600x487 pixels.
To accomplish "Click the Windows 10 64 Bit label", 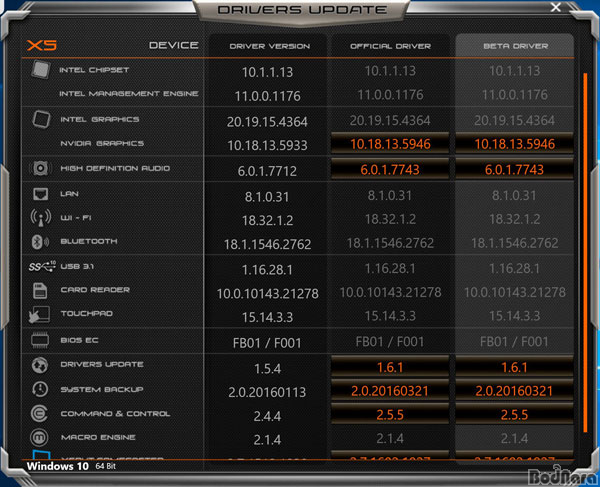I will (x=71, y=466).
